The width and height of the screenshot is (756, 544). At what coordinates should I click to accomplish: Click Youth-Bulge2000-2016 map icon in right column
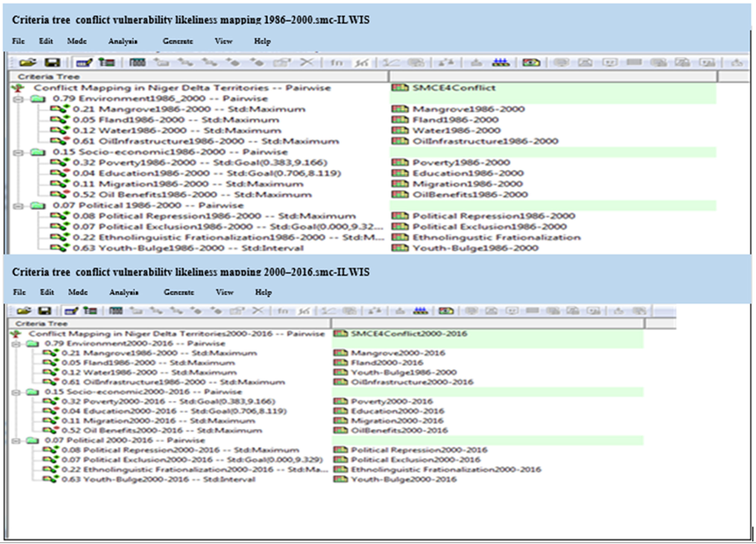pos(340,479)
